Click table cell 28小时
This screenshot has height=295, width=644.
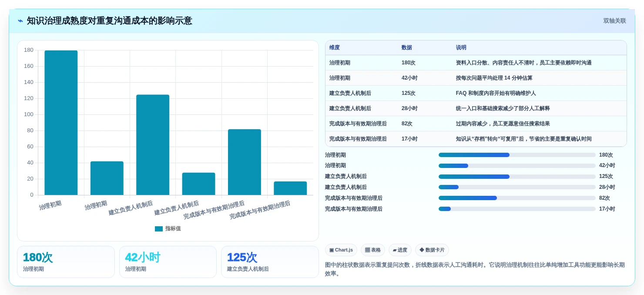coord(409,108)
